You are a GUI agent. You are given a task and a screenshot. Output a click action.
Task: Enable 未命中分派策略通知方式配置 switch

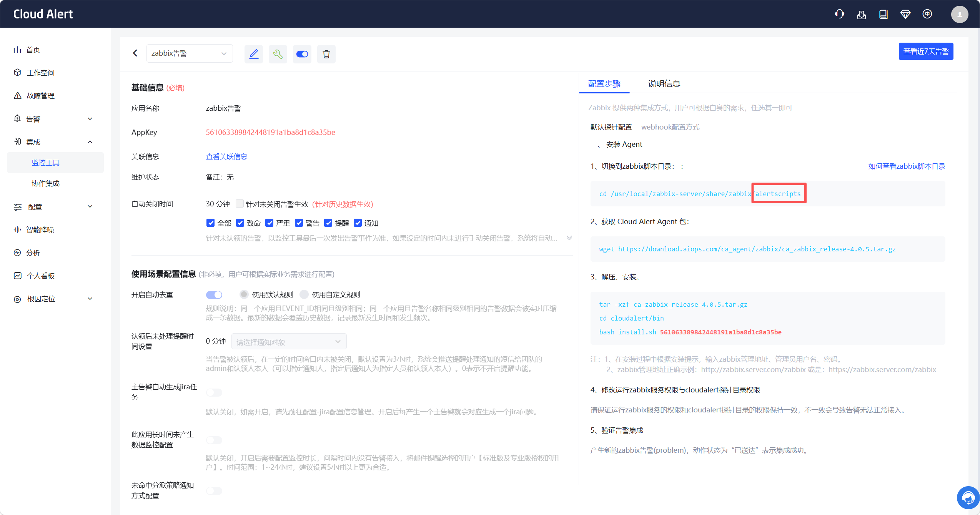click(214, 491)
